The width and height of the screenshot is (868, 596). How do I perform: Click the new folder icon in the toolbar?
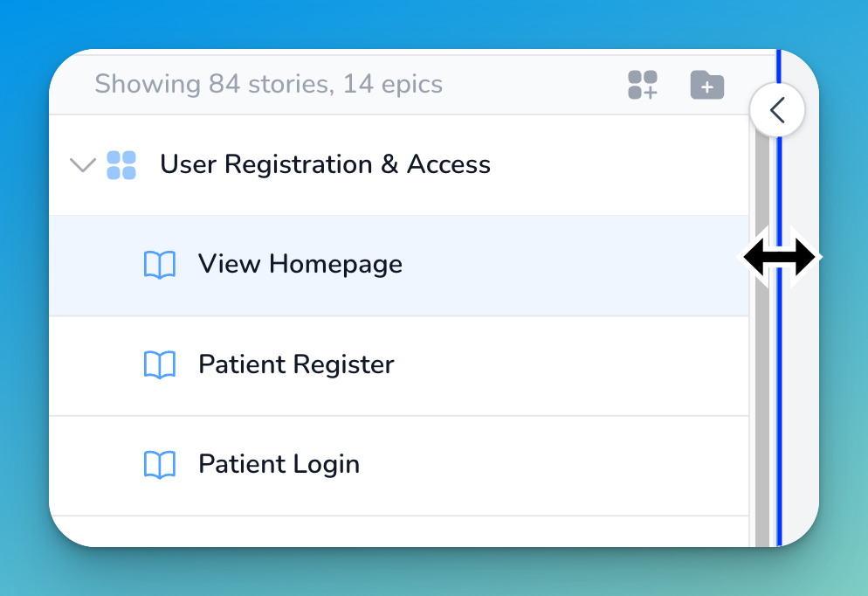[x=706, y=85]
